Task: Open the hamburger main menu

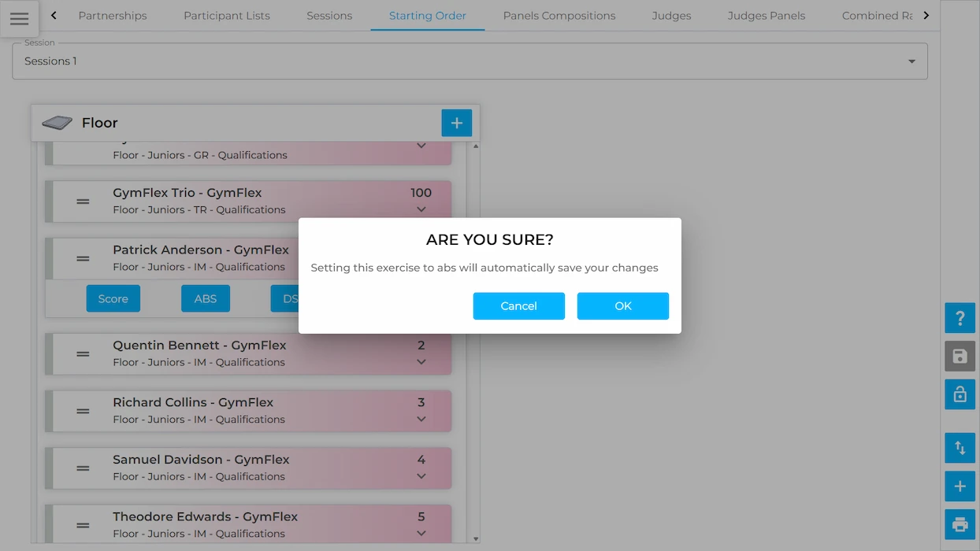Action: [20, 19]
